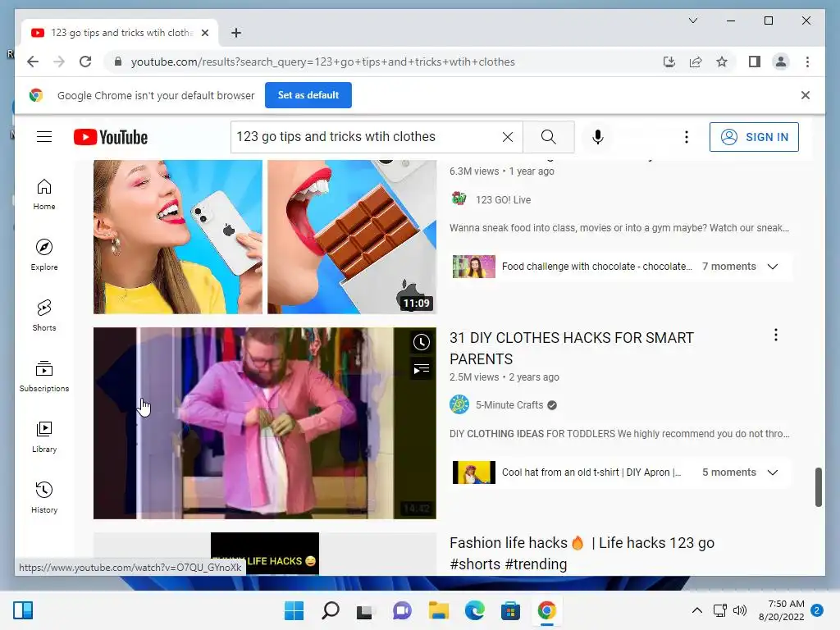Click the install/download icon in address bar
Image resolution: width=840 pixels, height=630 pixels.
pyautogui.click(x=669, y=62)
